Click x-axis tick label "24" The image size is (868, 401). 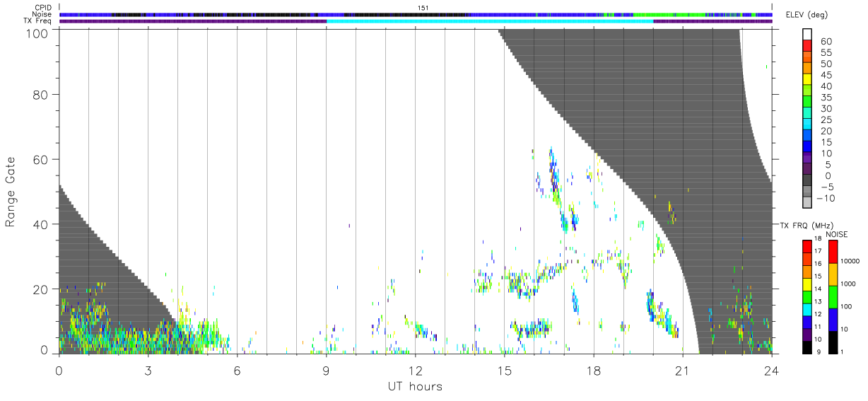coord(771,370)
